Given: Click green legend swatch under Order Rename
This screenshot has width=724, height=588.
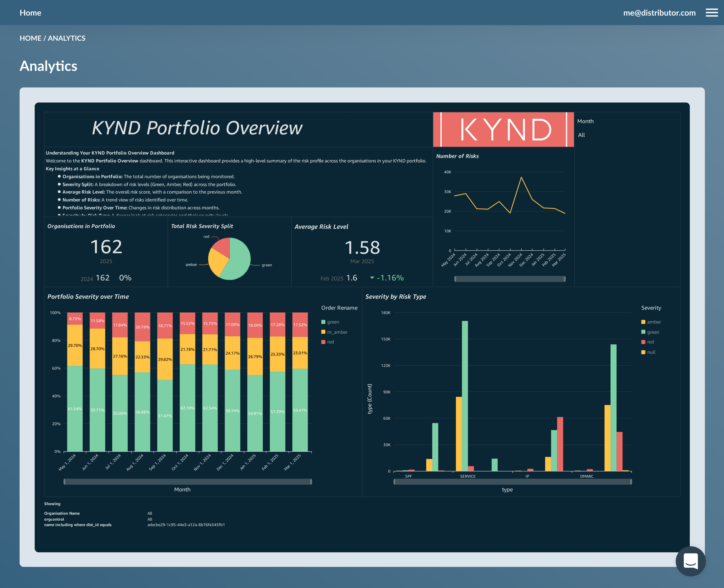Looking at the screenshot, I should tap(323, 322).
